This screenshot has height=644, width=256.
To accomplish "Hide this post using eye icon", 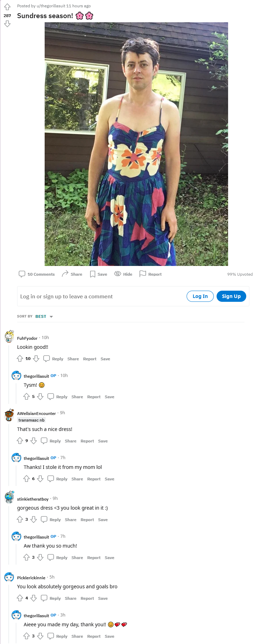I will click(x=123, y=274).
